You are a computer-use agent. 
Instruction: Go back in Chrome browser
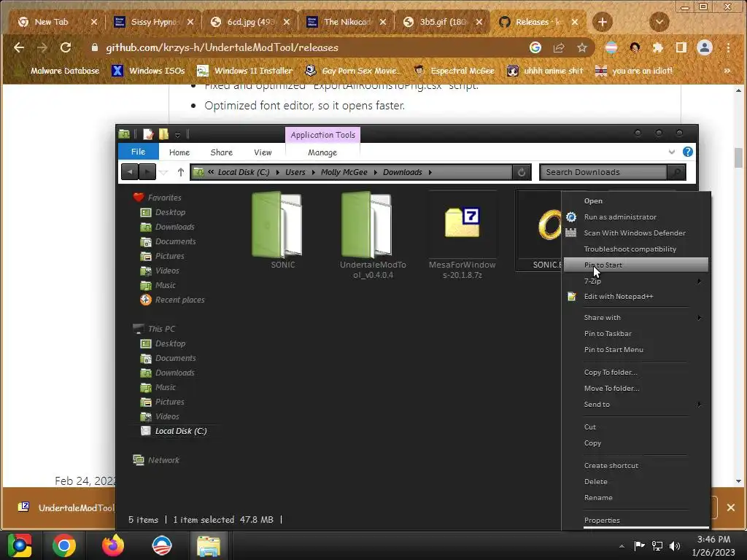click(19, 47)
